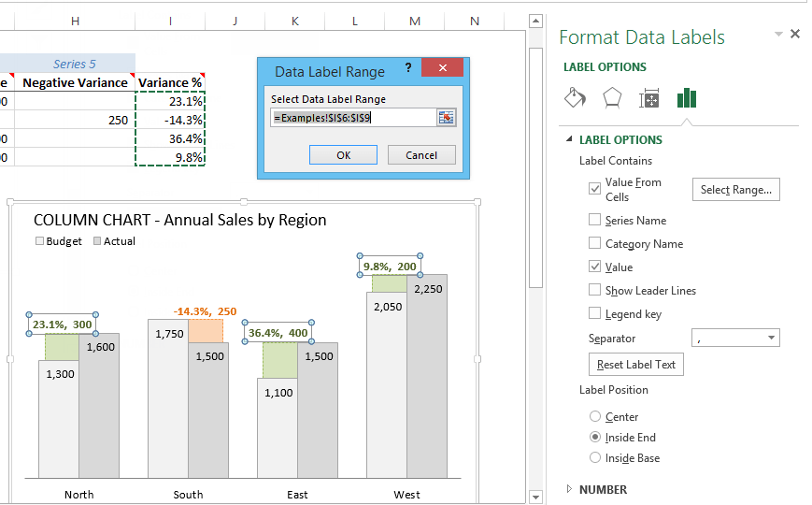The image size is (812, 505).
Task: Click the Variance % header cell
Action: [x=170, y=82]
